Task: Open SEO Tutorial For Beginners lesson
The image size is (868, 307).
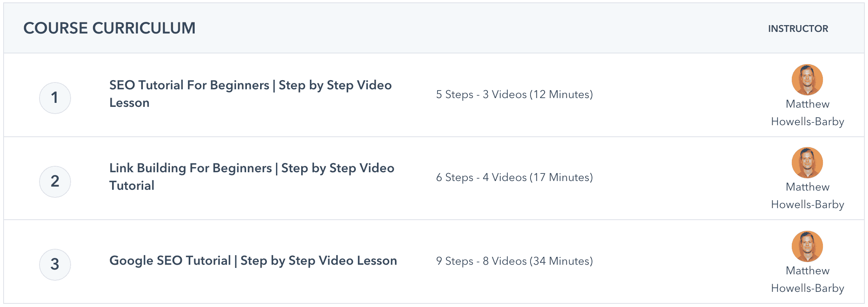Action: tap(250, 85)
